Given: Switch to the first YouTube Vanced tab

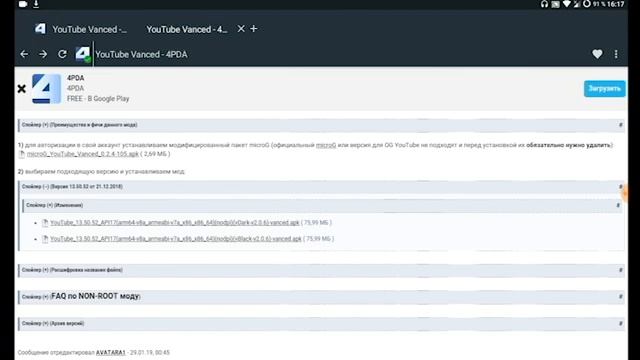Looking at the screenshot, I should (x=81, y=29).
